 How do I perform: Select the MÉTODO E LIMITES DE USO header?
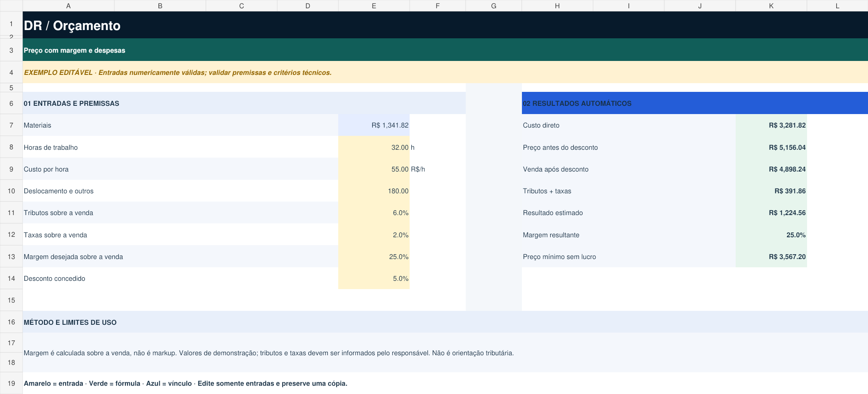pyautogui.click(x=445, y=322)
